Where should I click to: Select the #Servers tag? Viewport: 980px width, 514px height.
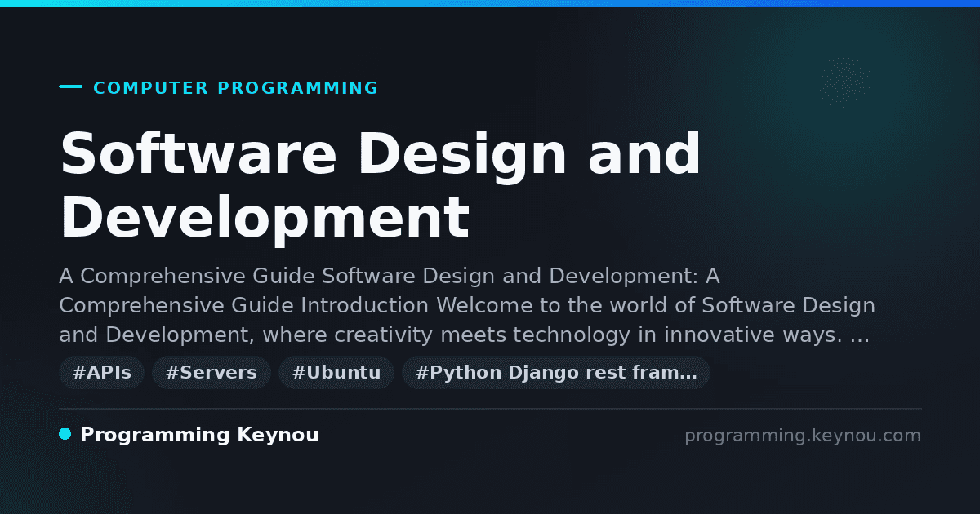pos(212,373)
